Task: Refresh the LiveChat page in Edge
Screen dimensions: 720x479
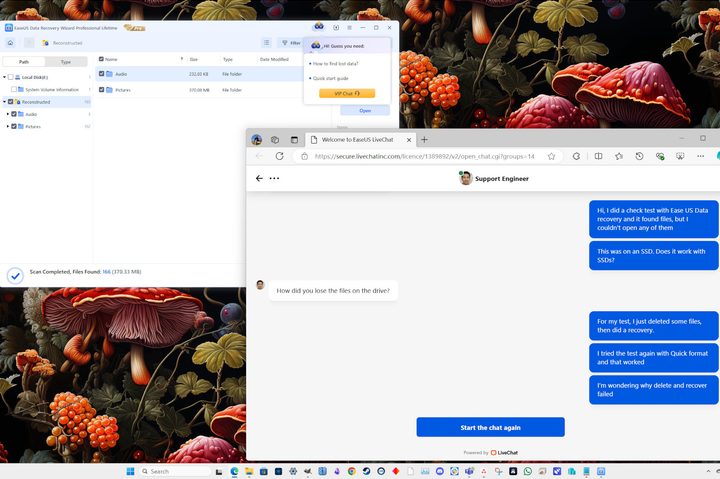Action: point(279,156)
